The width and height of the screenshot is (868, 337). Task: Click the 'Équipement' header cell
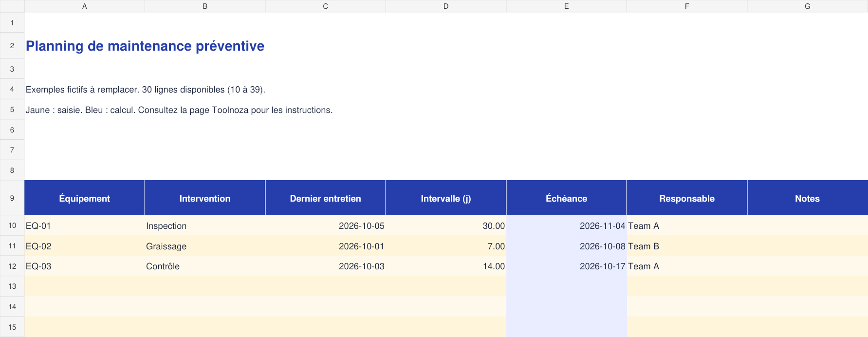(x=85, y=198)
